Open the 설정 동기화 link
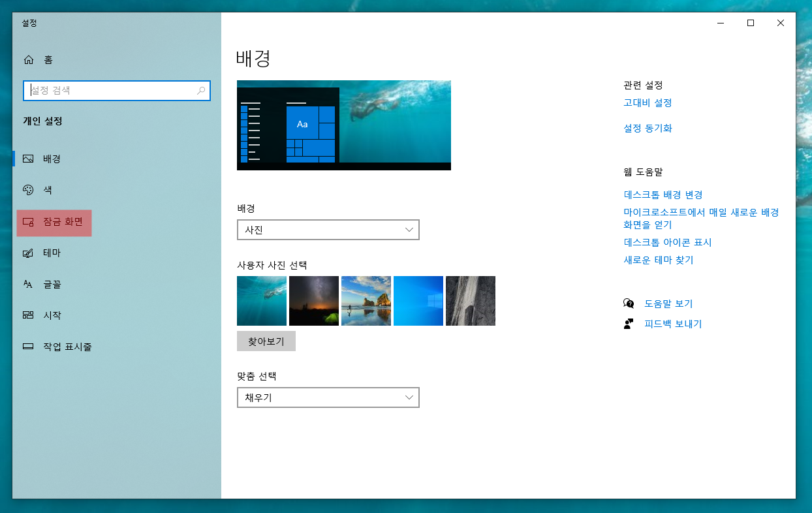The height and width of the screenshot is (513, 812). pyautogui.click(x=648, y=128)
